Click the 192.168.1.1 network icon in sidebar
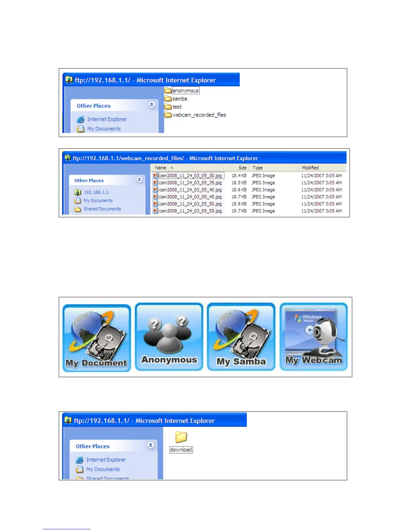411x532 pixels. 78,192
